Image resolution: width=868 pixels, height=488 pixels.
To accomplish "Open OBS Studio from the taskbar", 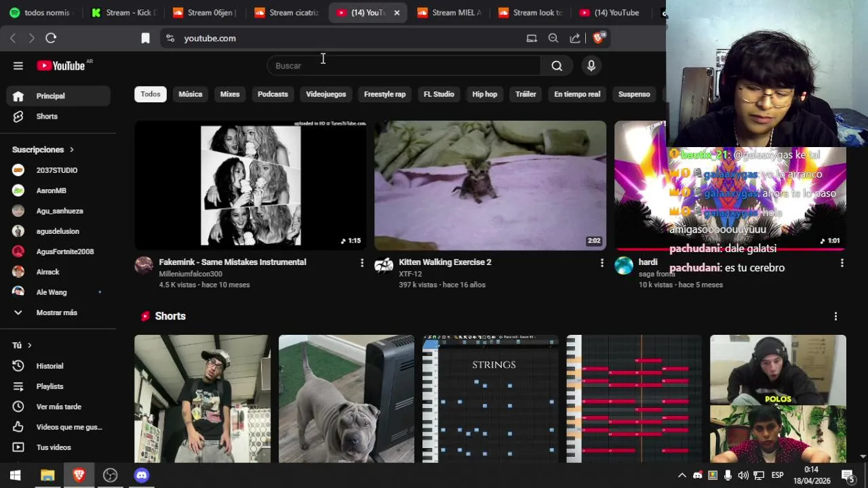I will [110, 475].
